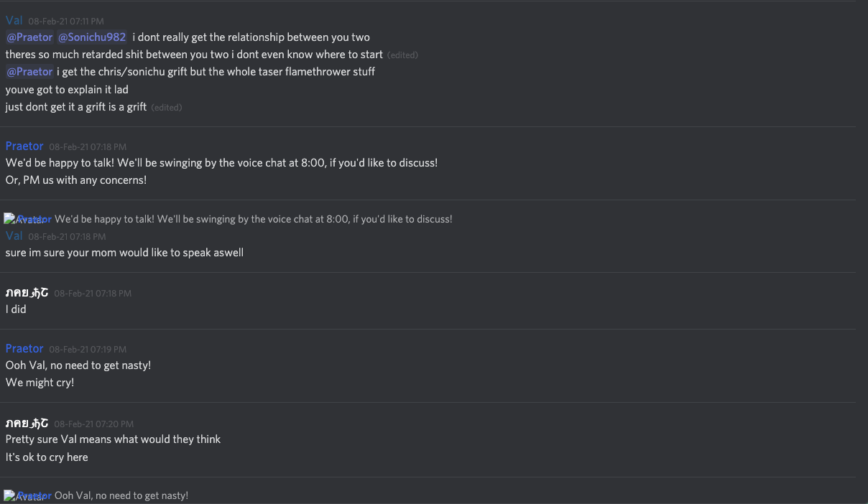Click the @Sonichu982 mention
868x504 pixels.
pyautogui.click(x=92, y=37)
